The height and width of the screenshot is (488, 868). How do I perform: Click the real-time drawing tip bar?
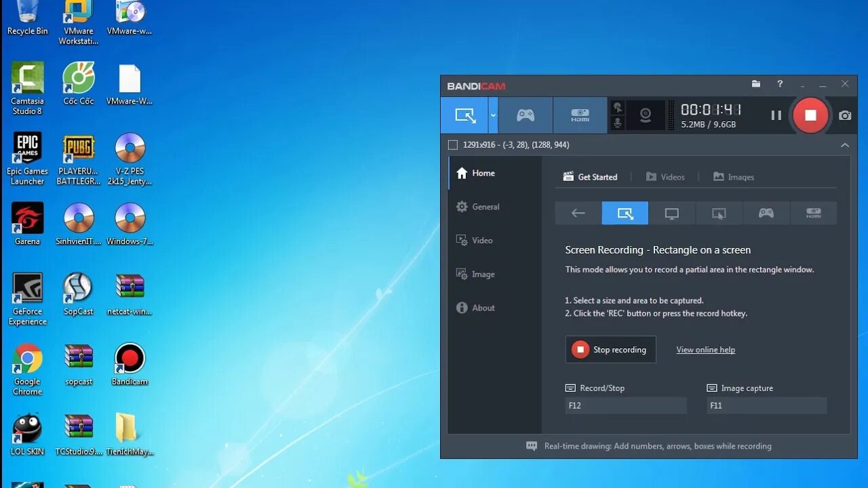pos(649,446)
